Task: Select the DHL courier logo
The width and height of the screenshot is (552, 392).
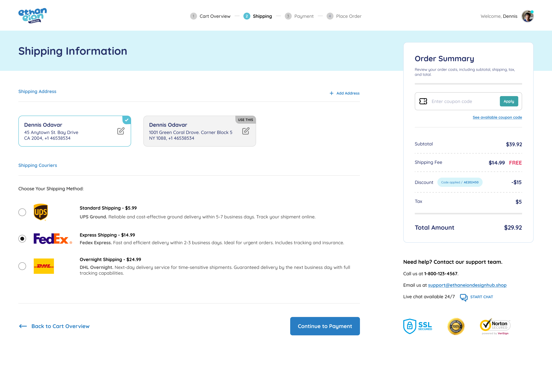Action: click(x=44, y=266)
